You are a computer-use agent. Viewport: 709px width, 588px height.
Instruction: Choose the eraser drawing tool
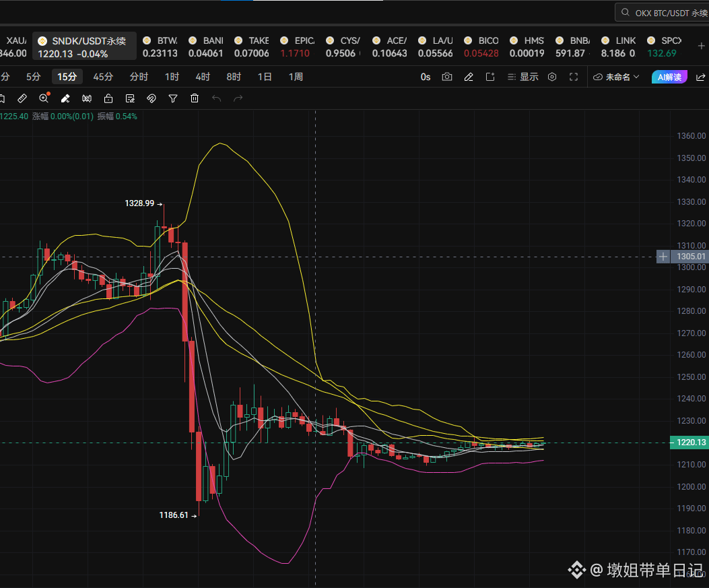point(65,98)
